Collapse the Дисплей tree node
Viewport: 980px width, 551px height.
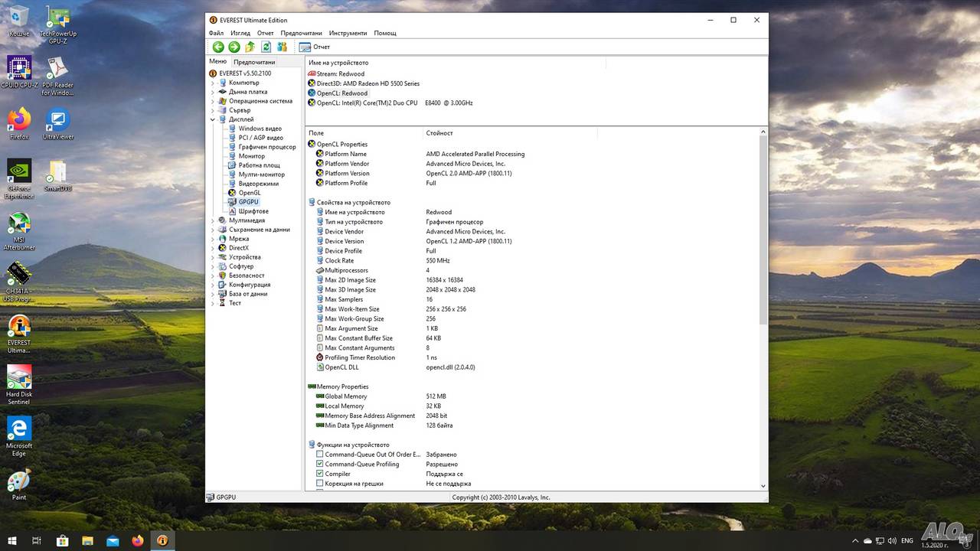tap(213, 119)
